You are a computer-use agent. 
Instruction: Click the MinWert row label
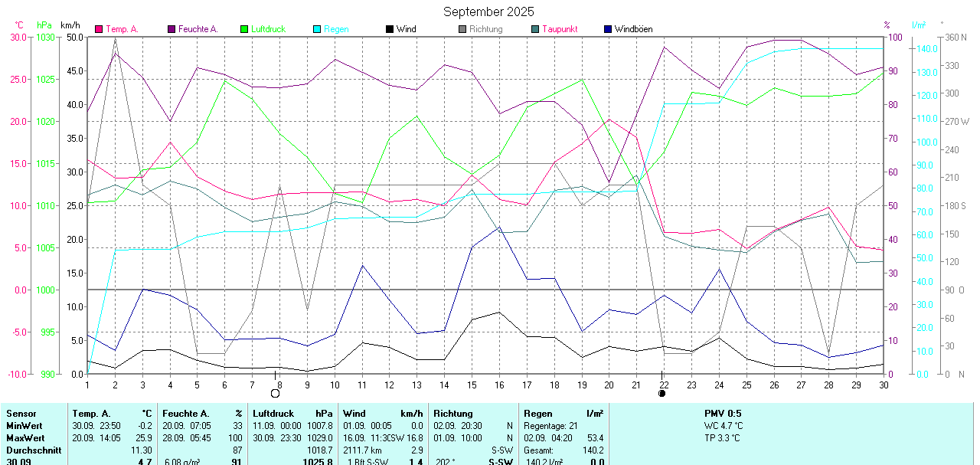pyautogui.click(x=24, y=426)
